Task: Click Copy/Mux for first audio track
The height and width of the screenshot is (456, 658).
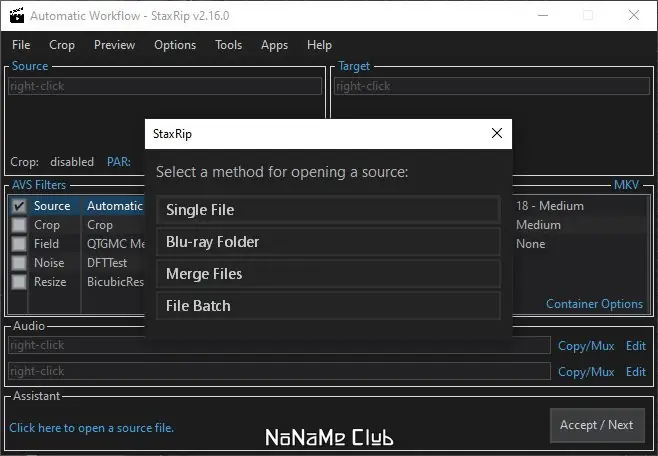Action: click(x=586, y=346)
